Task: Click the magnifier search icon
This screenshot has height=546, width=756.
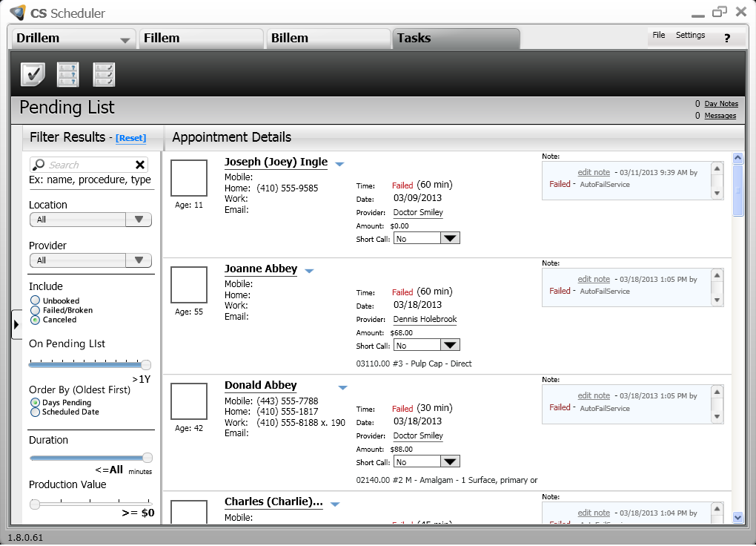Action: coord(38,165)
